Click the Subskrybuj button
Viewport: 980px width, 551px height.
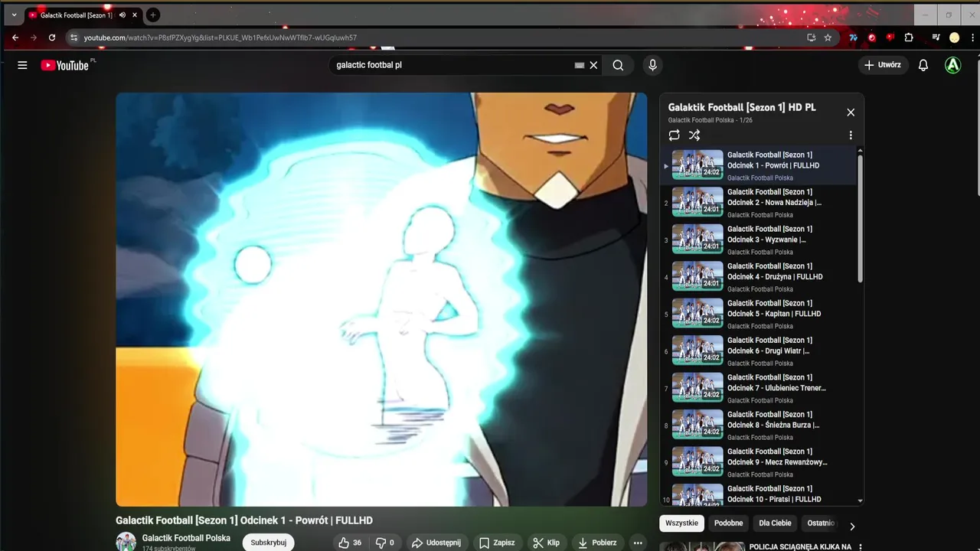(269, 543)
